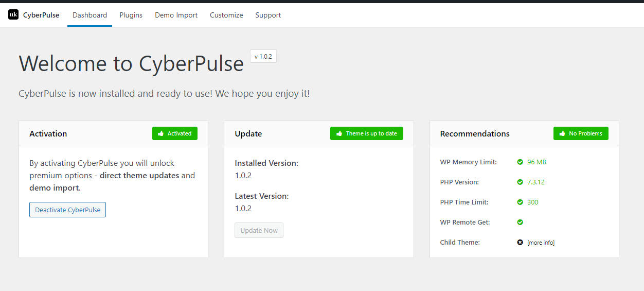Click the 300 time limit value
This screenshot has height=291, width=644.
[533, 202]
